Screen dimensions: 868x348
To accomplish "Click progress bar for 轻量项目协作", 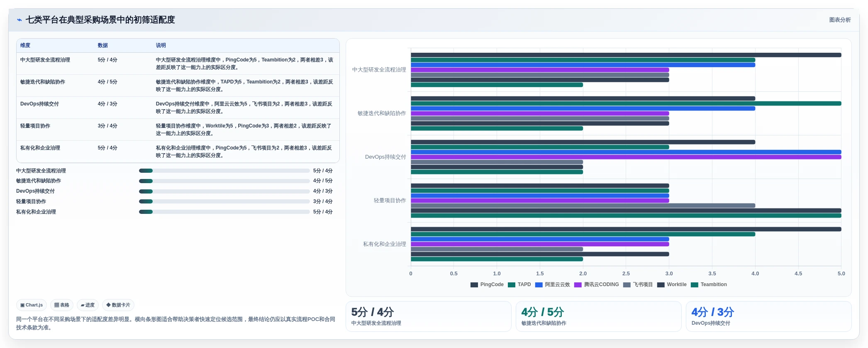I will coord(224,201).
